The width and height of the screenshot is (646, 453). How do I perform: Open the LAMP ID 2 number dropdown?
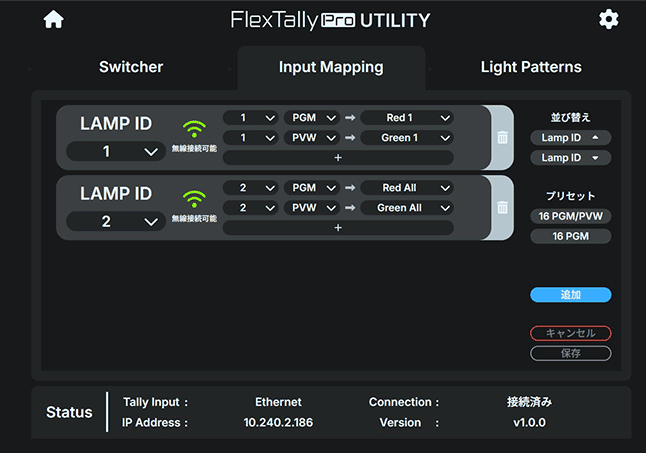(x=114, y=221)
